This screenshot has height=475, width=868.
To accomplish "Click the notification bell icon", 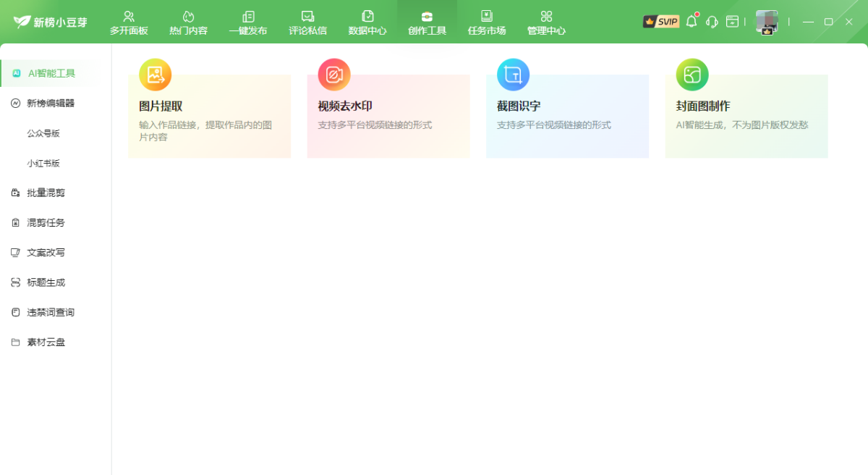I will click(x=691, y=21).
